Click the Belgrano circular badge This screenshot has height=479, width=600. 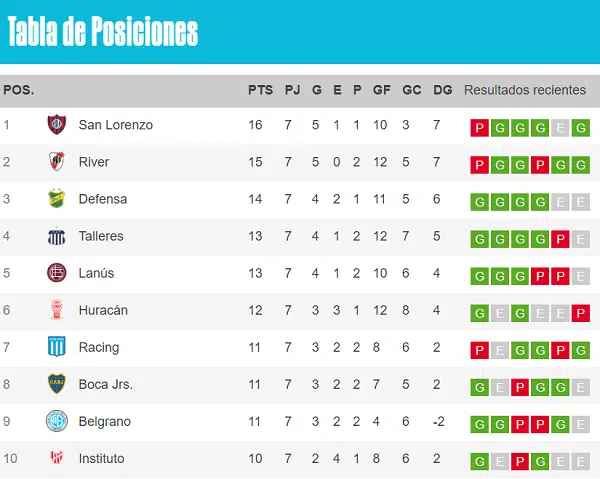57,421
